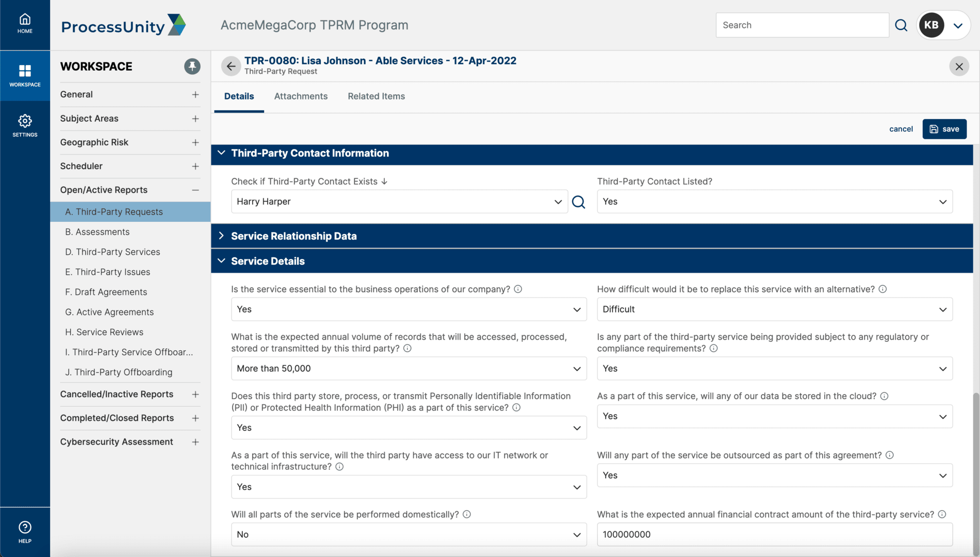980x557 pixels.
Task: Switch to the Related Items tab
Action: 376,96
